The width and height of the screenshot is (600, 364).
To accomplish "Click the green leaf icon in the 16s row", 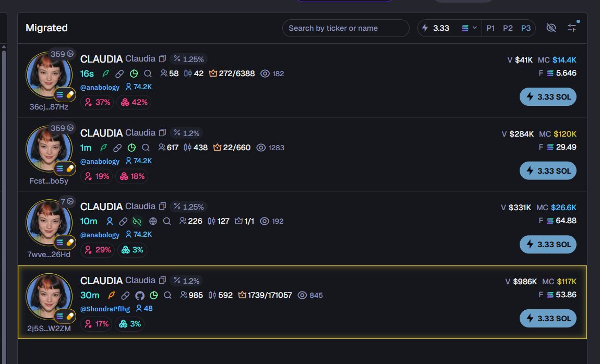I will pos(105,74).
